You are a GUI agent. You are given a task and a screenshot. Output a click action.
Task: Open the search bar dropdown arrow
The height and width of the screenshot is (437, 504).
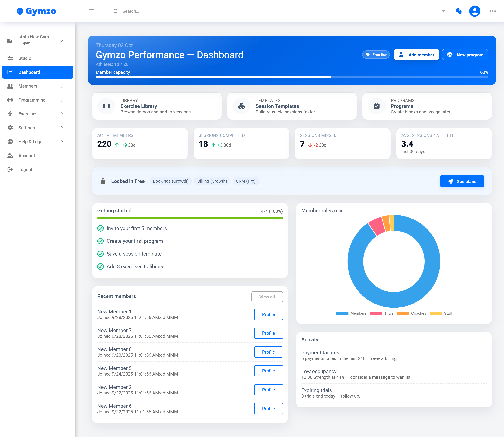443,11
